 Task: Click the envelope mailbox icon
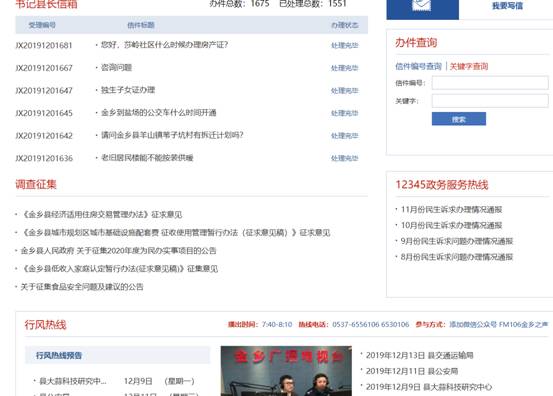coord(422,6)
